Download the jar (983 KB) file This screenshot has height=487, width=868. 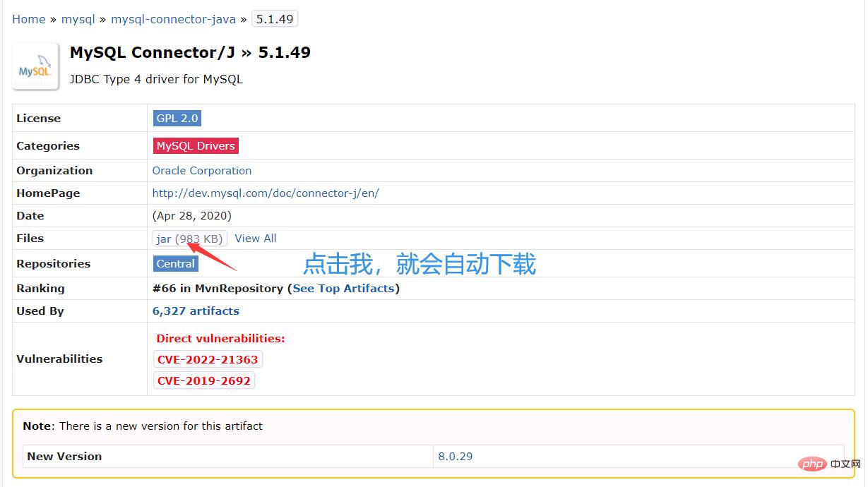click(x=189, y=239)
